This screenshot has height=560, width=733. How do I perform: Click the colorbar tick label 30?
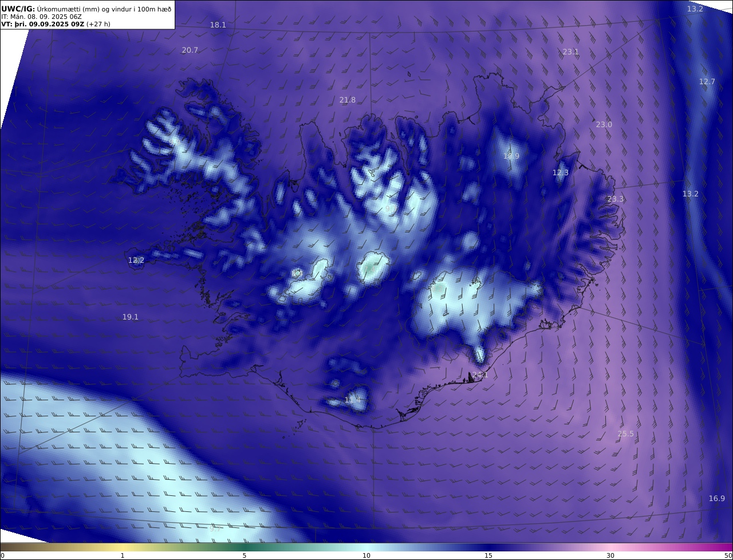(x=610, y=555)
